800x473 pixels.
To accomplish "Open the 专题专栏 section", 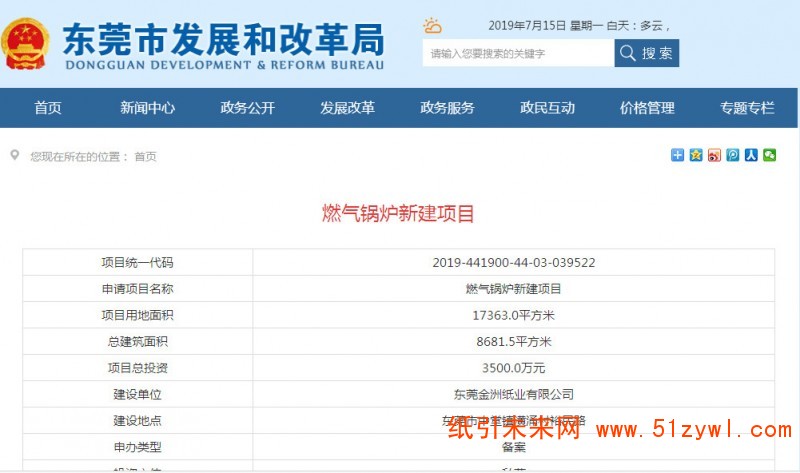I will 748,108.
